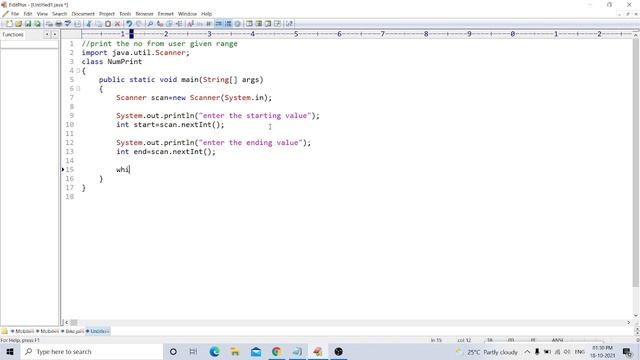Open the Project menu

point(107,14)
